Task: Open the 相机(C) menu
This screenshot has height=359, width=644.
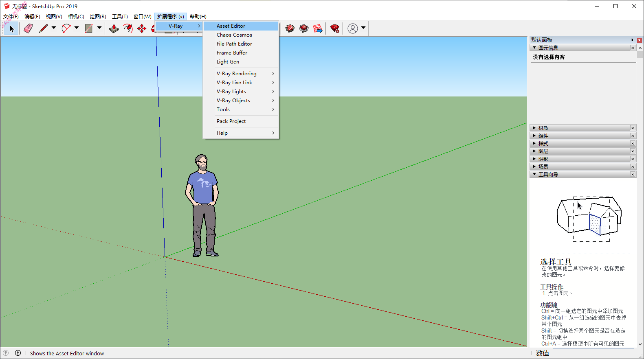Action: tap(76, 17)
